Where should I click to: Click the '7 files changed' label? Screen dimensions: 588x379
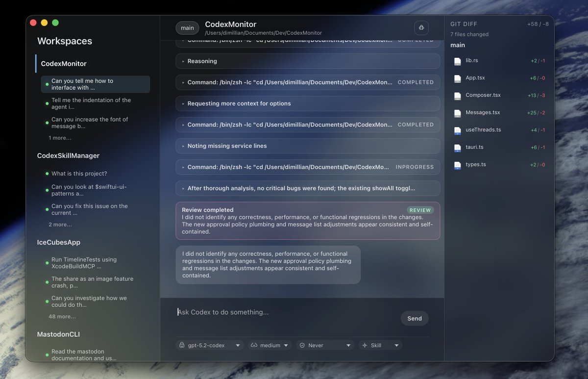pyautogui.click(x=469, y=34)
